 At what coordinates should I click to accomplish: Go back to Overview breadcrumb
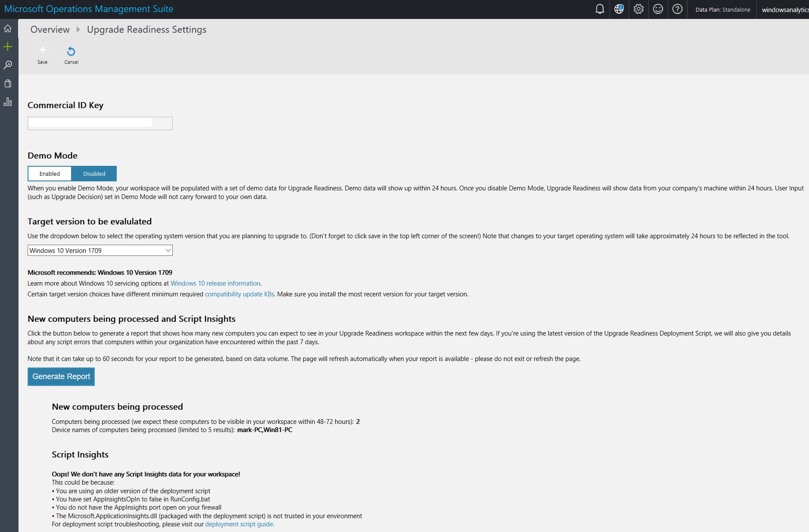(x=50, y=29)
